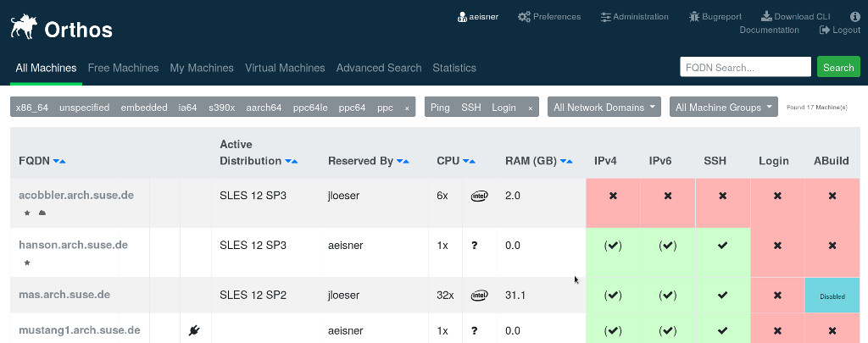
Task: Toggle x86_64 architecture filter
Action: (x=32, y=108)
